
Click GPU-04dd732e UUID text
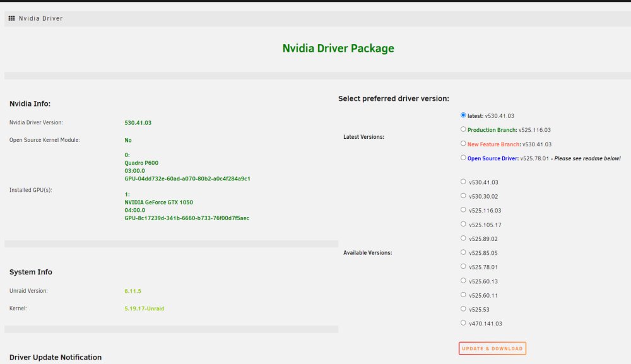(187, 179)
